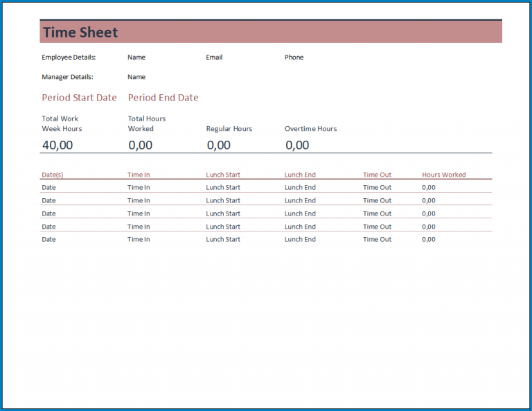Click the Period End Date field
The image size is (532, 411).
point(163,98)
